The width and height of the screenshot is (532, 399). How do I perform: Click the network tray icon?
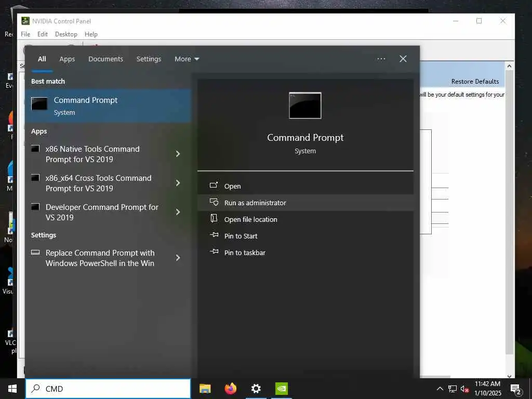tap(453, 389)
